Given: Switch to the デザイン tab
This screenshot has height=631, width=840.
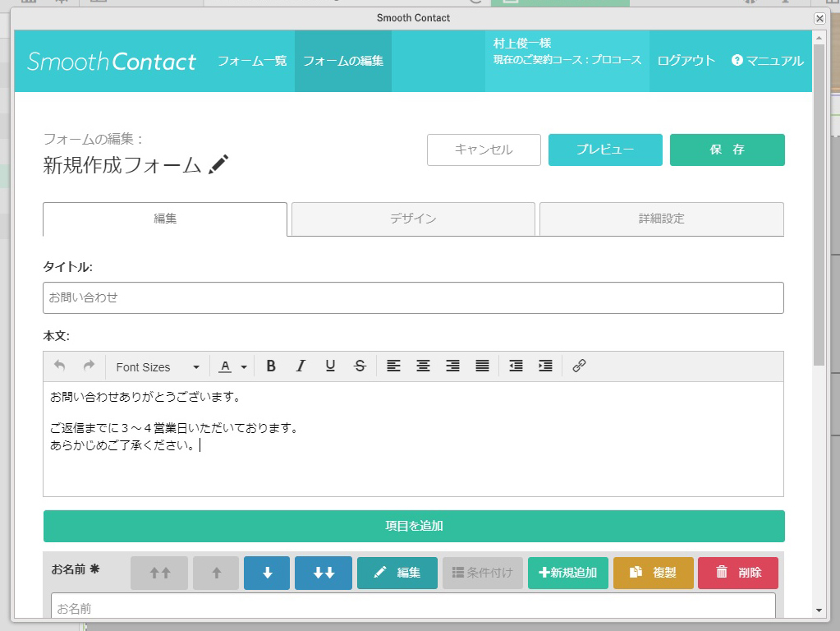Looking at the screenshot, I should coord(412,219).
